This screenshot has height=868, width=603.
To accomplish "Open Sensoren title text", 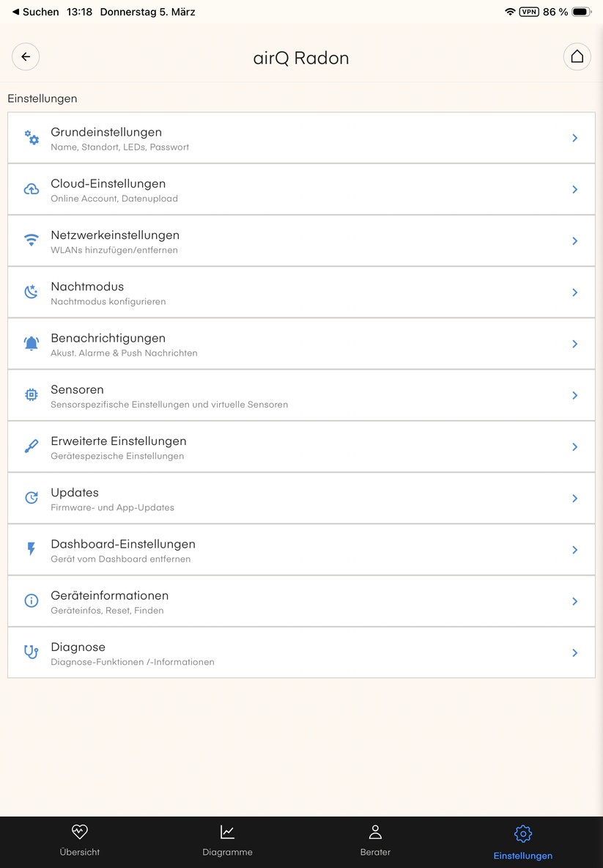I will pyautogui.click(x=77, y=389).
